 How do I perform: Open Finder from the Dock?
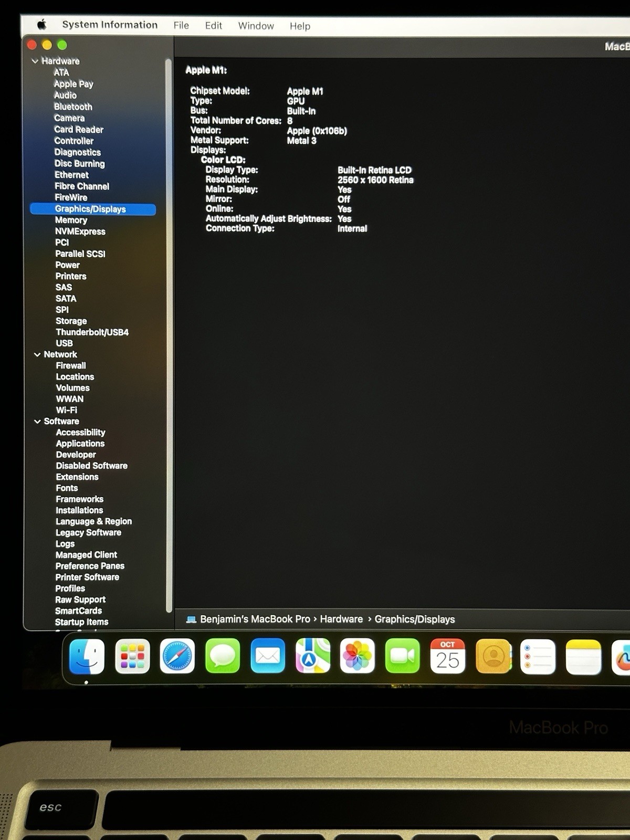coord(87,656)
